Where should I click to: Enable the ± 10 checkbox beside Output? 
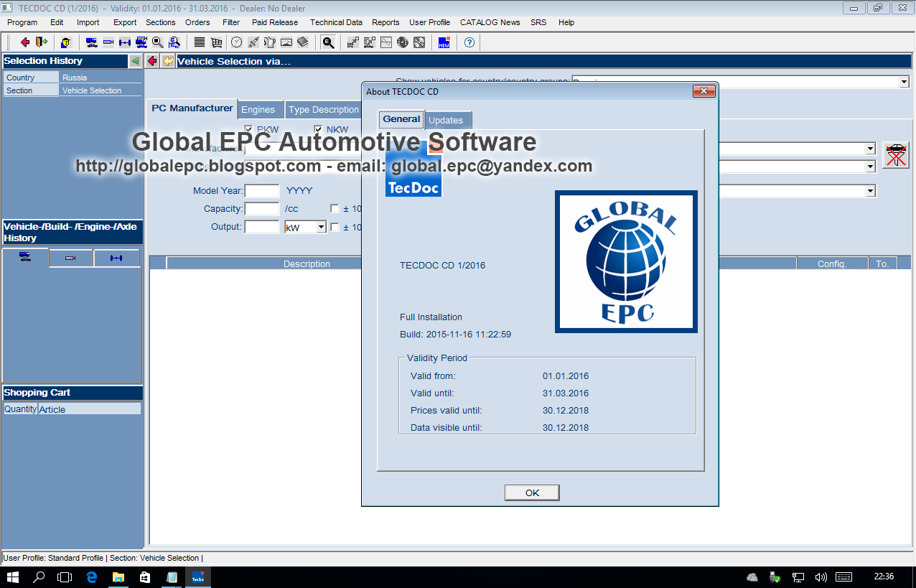point(335,228)
